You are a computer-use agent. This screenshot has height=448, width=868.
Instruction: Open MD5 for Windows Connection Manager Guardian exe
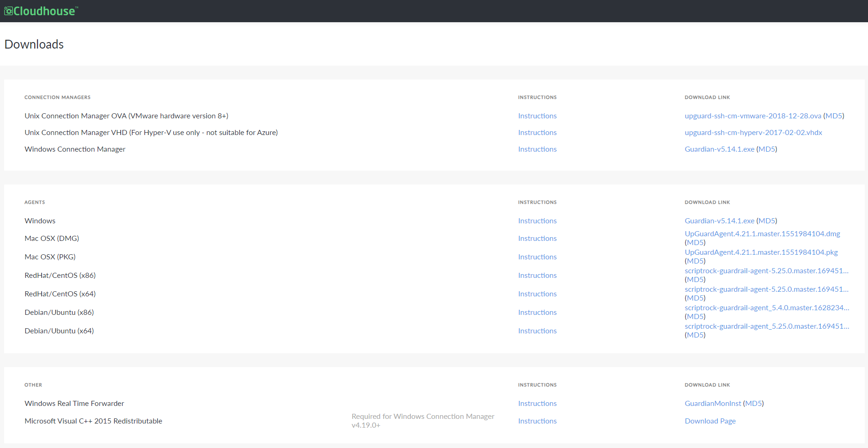tap(767, 149)
